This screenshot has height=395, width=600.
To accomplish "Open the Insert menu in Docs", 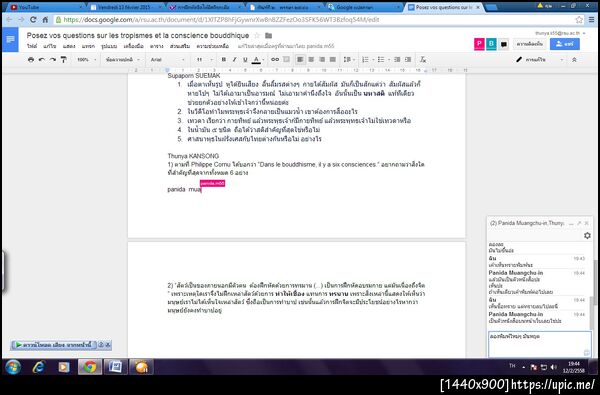I will click(88, 46).
